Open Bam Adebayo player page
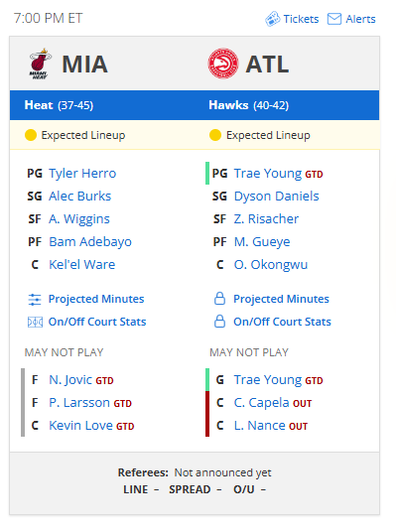Screen dimensions: 396x532 [90, 242]
